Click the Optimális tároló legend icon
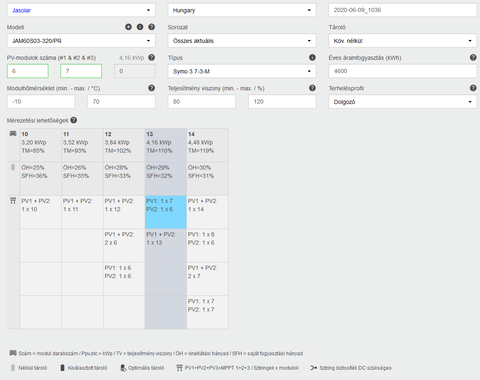Image resolution: width=480 pixels, height=380 pixels. 123,368
